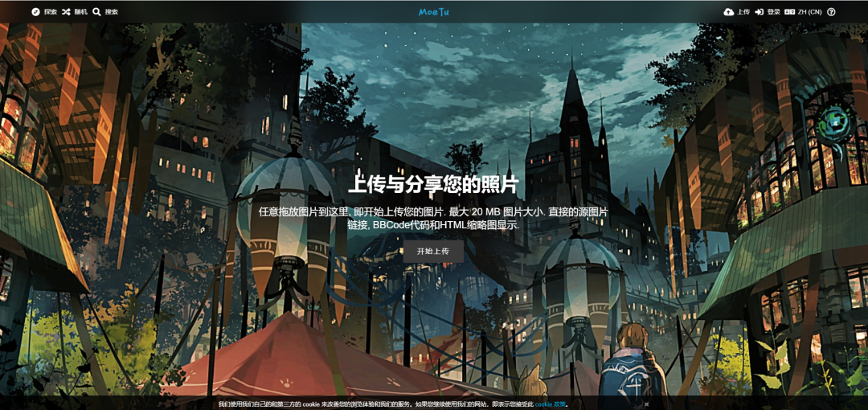Open the 登录 login link

768,11
